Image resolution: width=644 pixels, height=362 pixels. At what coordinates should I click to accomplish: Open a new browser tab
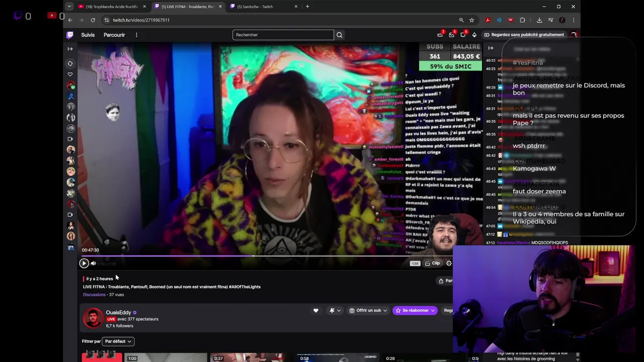point(307,7)
